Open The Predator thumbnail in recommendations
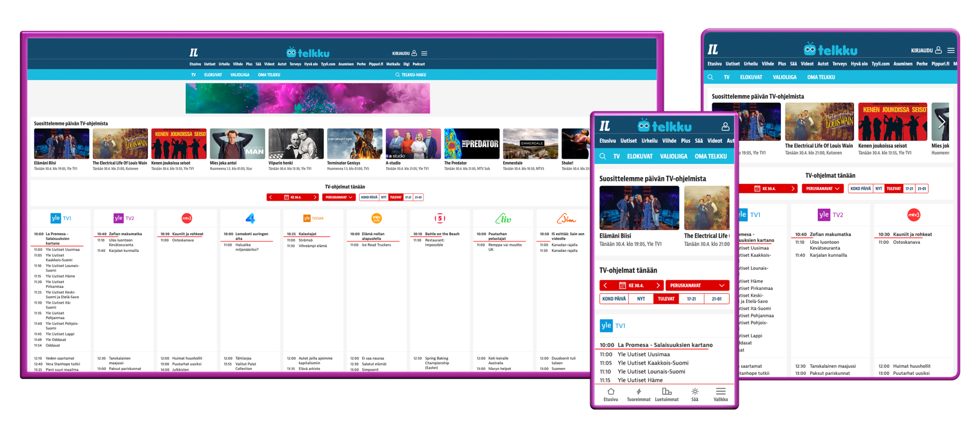The width and height of the screenshot is (980, 429). pos(471,143)
